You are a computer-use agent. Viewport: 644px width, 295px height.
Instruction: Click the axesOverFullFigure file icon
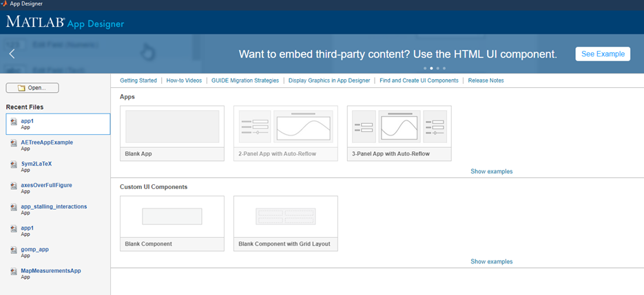14,186
